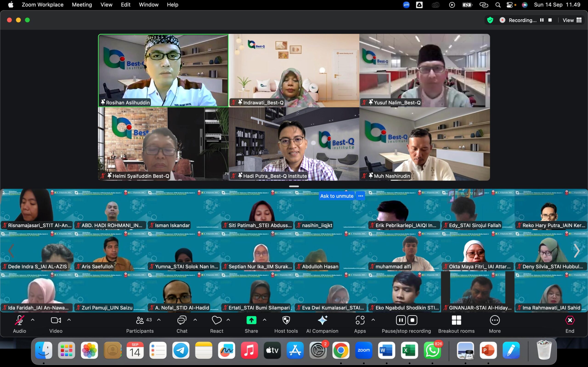Open the Apps button
The image size is (588, 367).
click(x=360, y=320)
